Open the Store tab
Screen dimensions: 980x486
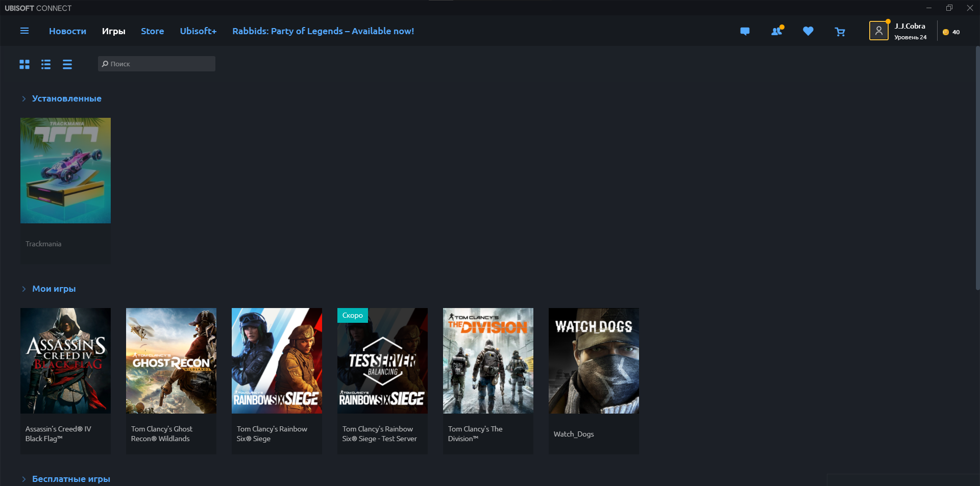coord(153,31)
